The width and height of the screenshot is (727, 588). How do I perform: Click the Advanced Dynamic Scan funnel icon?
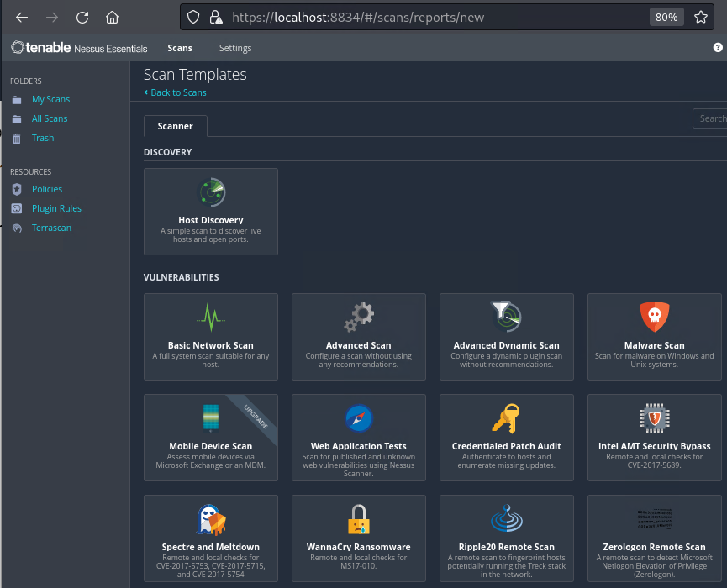tap(506, 317)
